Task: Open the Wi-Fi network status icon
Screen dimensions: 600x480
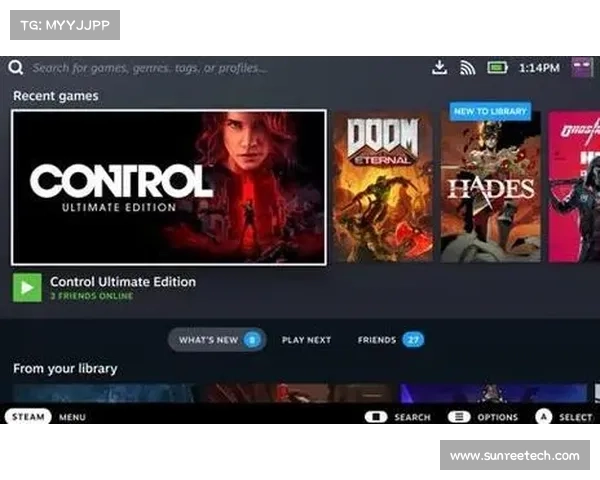Action: point(467,68)
